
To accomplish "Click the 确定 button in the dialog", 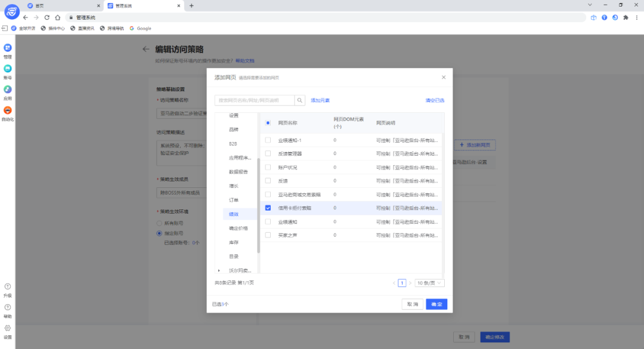I will 436,304.
